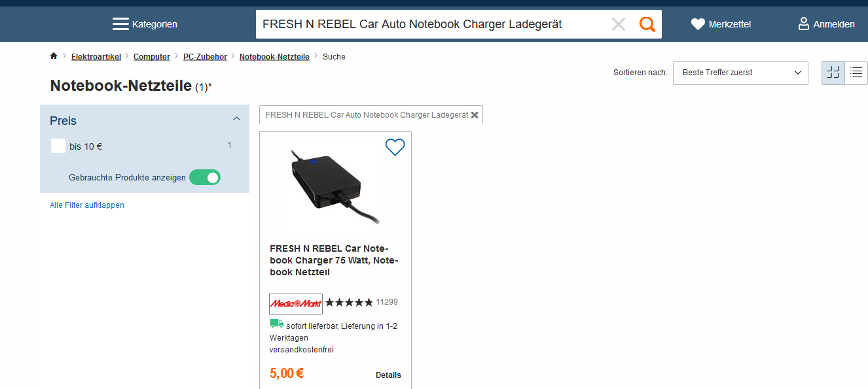Switch to list view layout
This screenshot has height=389, width=868.
point(856,73)
